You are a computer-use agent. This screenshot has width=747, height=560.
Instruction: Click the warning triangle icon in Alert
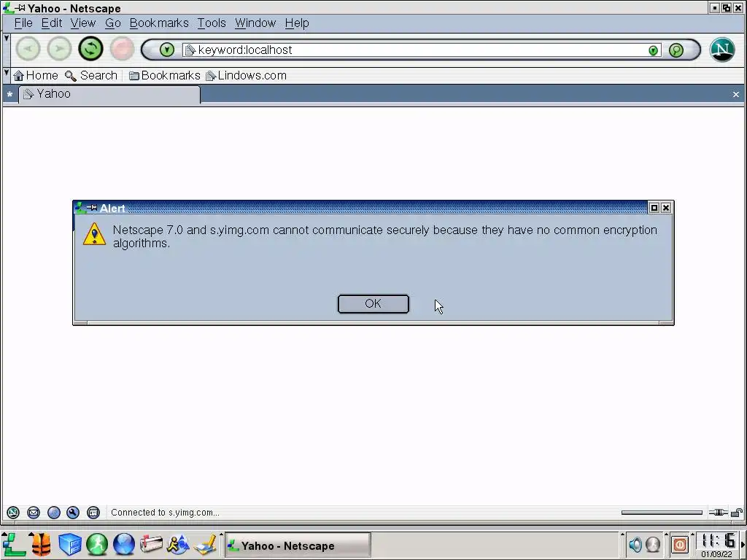pos(94,234)
